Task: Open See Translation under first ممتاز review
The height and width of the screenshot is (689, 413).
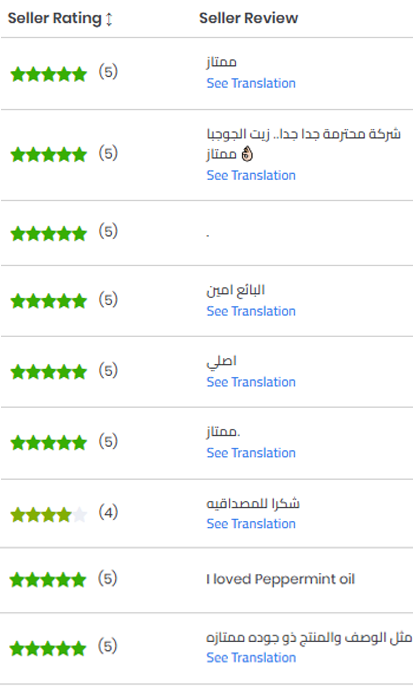Action: (x=251, y=83)
